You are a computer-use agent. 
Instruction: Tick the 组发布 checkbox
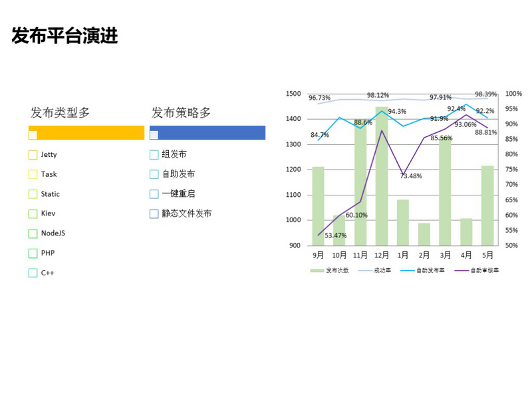154,155
